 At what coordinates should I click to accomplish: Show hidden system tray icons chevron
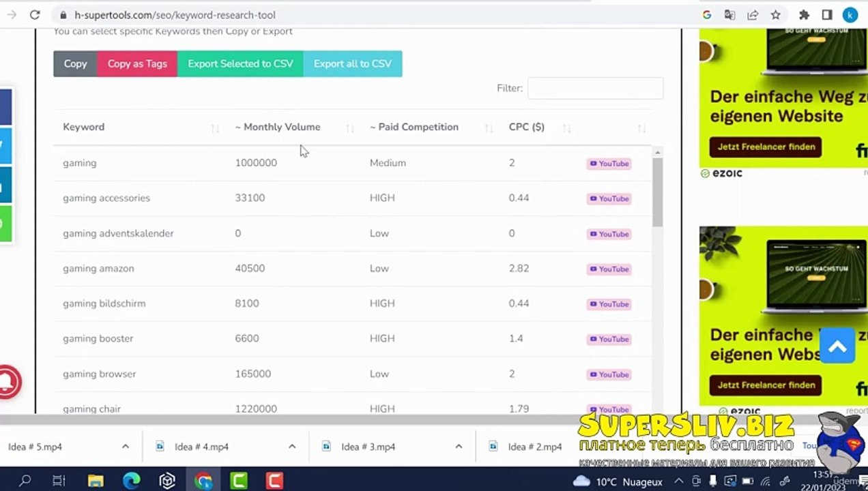tap(679, 481)
